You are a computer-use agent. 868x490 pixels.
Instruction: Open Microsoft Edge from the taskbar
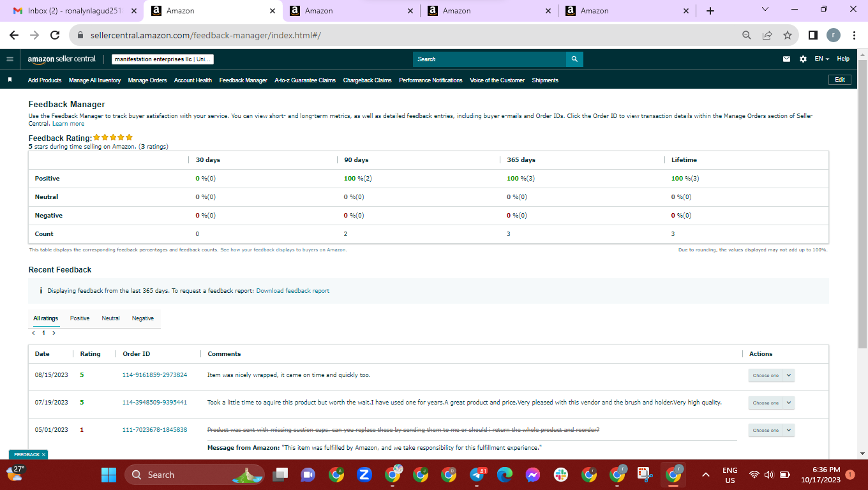505,475
